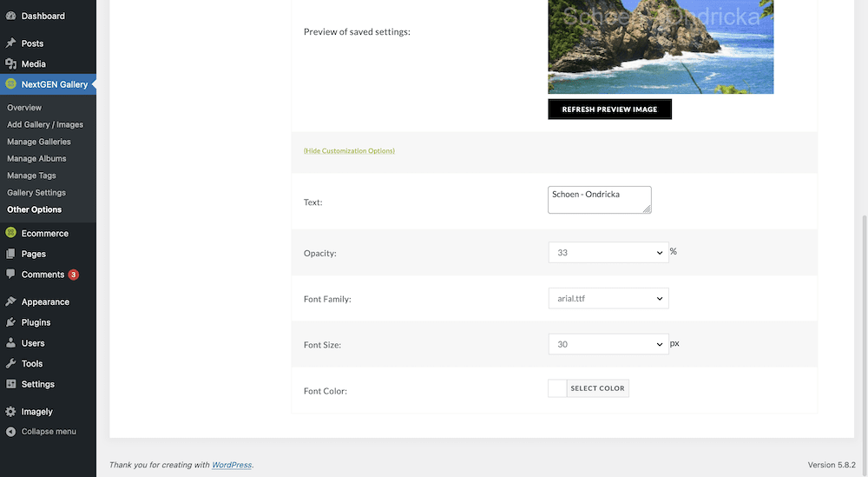The height and width of the screenshot is (477, 868).
Task: Click the 'Opacity:' label
Action: [320, 253]
